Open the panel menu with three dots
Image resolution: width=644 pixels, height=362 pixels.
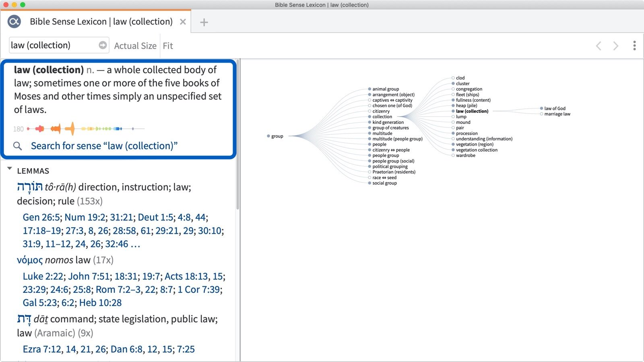pyautogui.click(x=634, y=45)
